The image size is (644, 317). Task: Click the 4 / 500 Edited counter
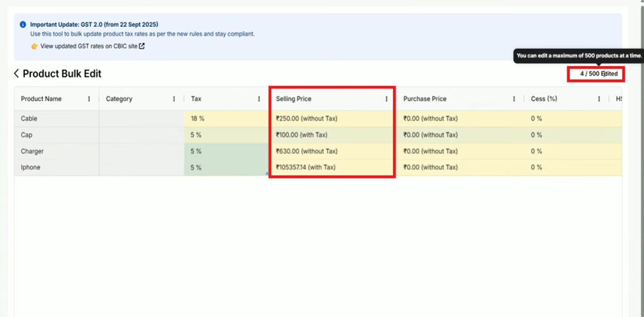click(599, 74)
